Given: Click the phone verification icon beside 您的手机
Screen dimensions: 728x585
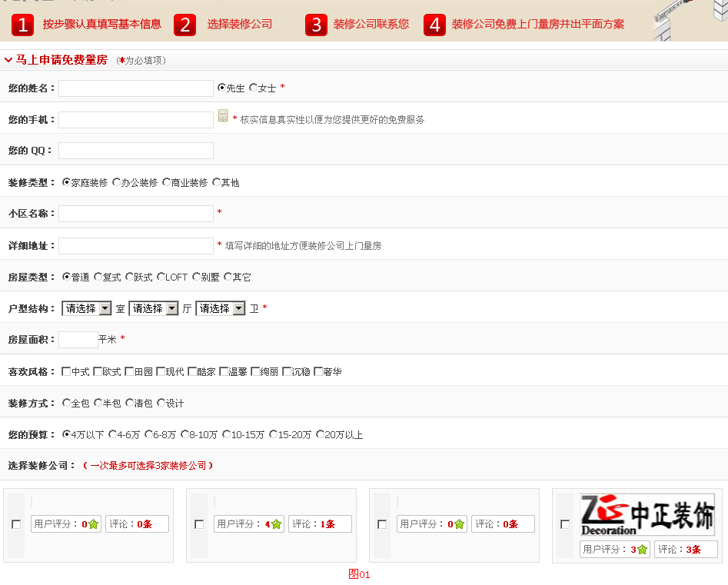Looking at the screenshot, I should point(222,115).
